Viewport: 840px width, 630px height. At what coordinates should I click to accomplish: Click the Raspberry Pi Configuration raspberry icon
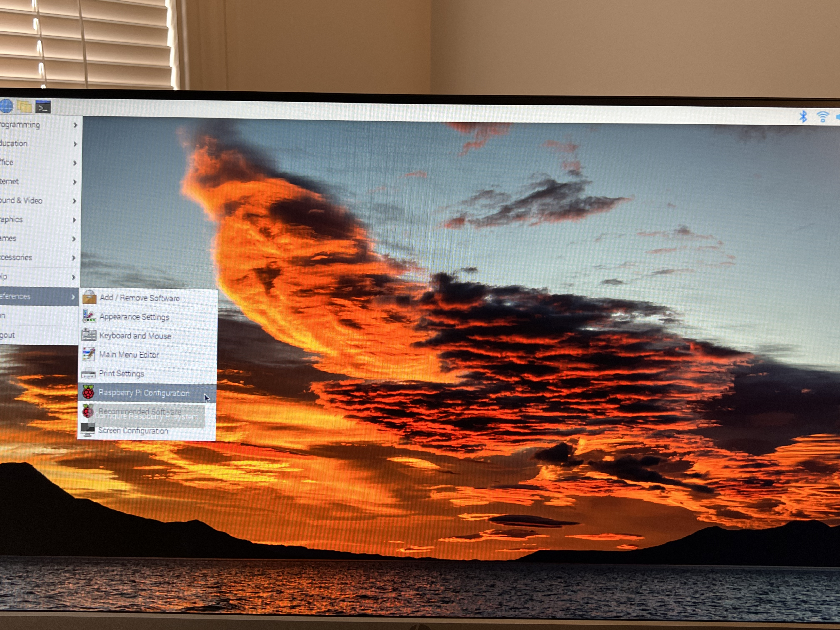pyautogui.click(x=88, y=392)
